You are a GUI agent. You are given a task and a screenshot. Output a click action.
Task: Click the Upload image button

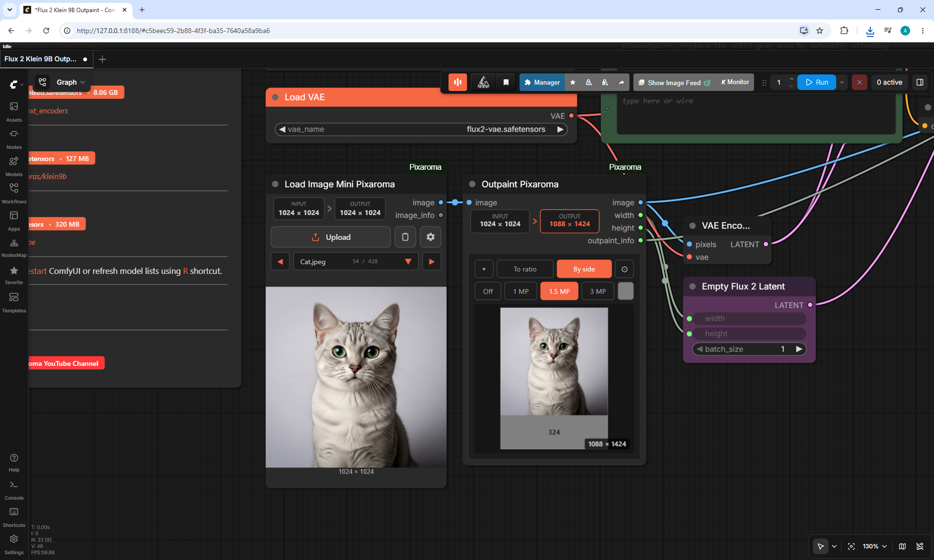pyautogui.click(x=331, y=237)
